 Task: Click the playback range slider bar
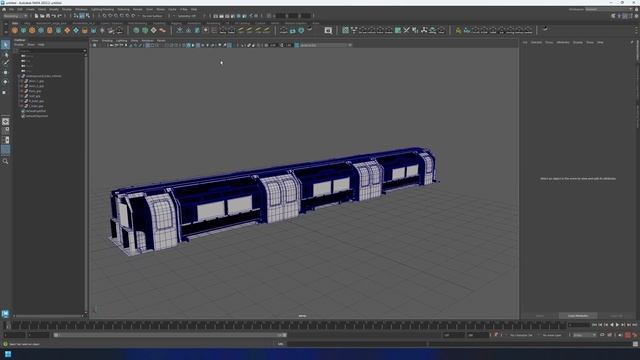(170, 335)
